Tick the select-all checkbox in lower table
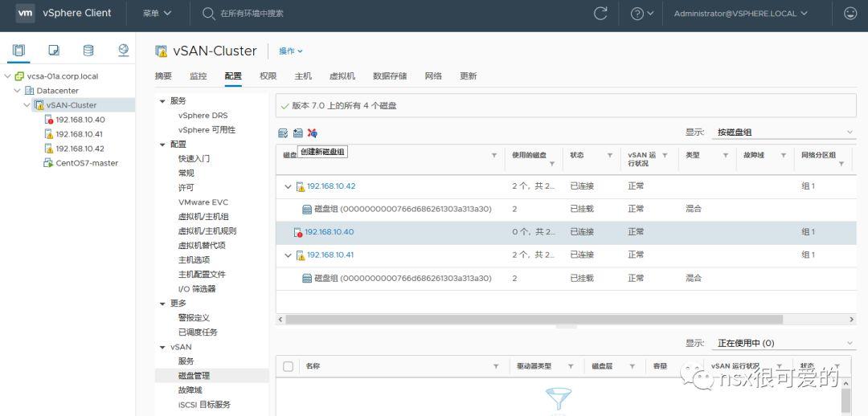The image size is (868, 416). coord(288,366)
